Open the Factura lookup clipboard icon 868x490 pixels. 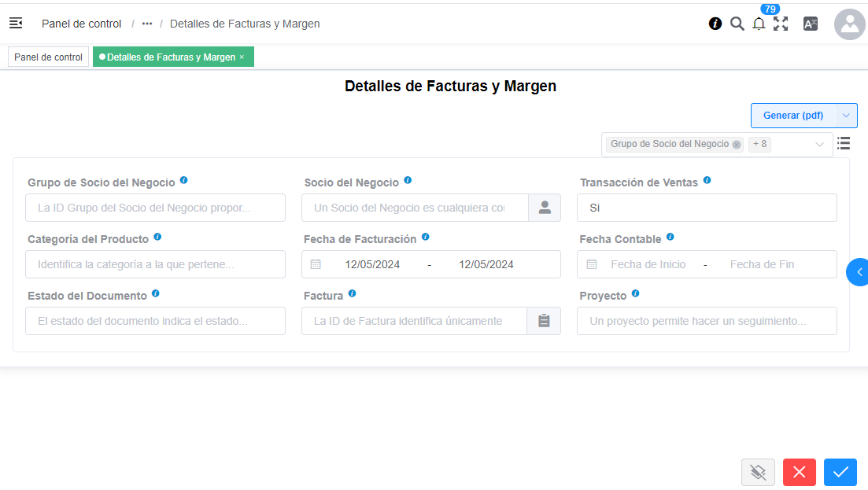click(x=544, y=321)
